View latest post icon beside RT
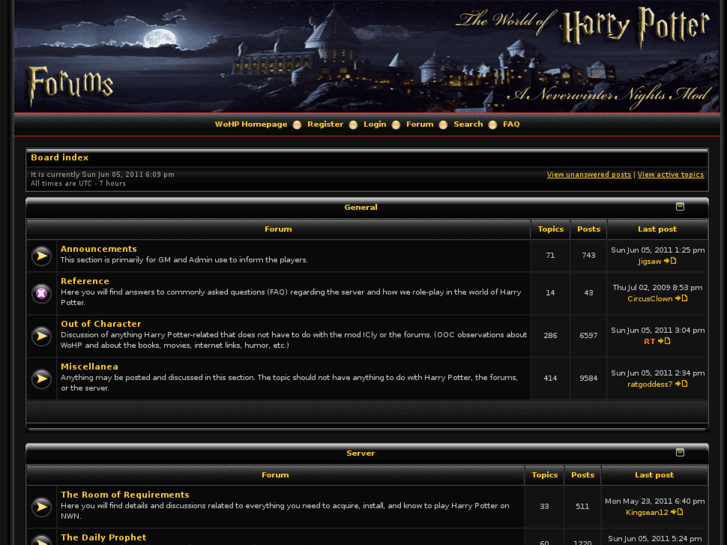Image resolution: width=727 pixels, height=545 pixels. [x=664, y=341]
